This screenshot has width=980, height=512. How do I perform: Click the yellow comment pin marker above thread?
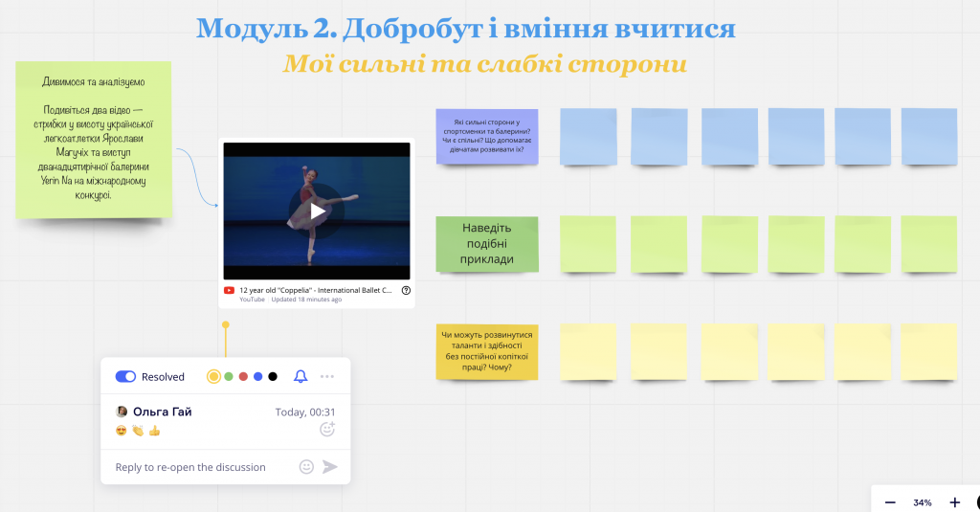click(x=226, y=325)
